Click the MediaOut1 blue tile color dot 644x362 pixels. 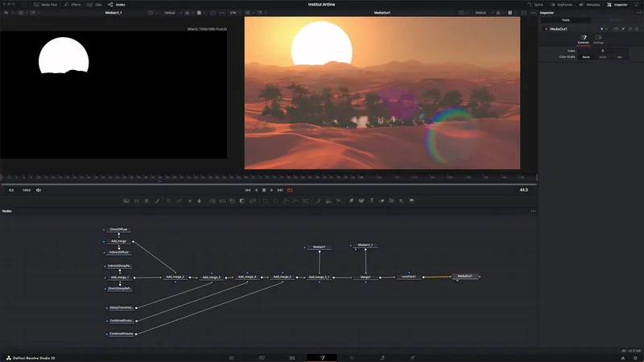pyautogui.click(x=601, y=29)
